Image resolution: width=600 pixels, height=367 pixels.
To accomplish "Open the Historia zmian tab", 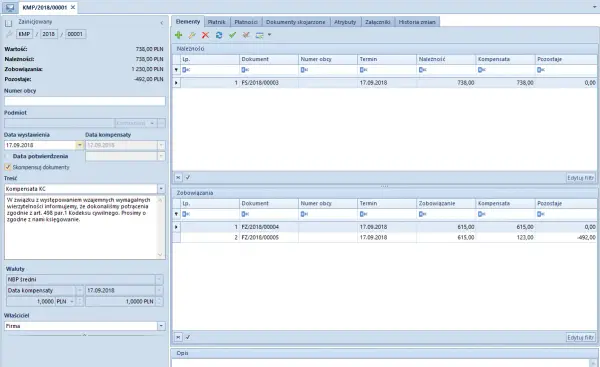I will coord(417,22).
